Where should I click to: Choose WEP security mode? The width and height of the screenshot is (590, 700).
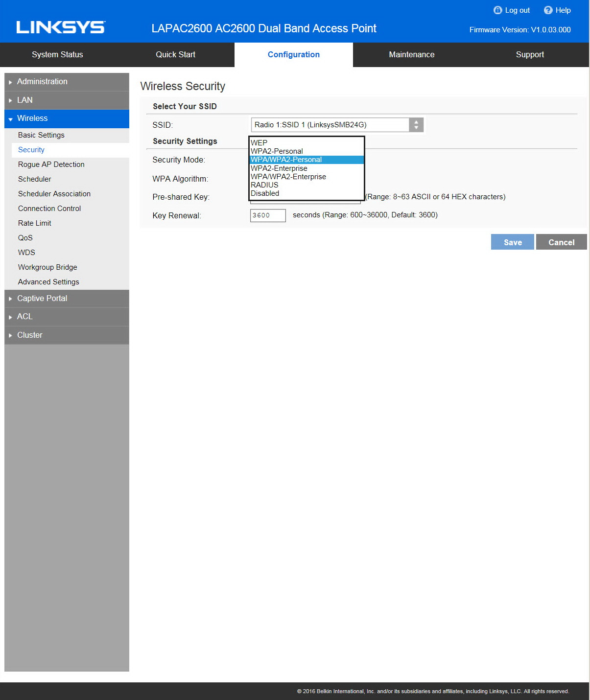tap(307, 143)
